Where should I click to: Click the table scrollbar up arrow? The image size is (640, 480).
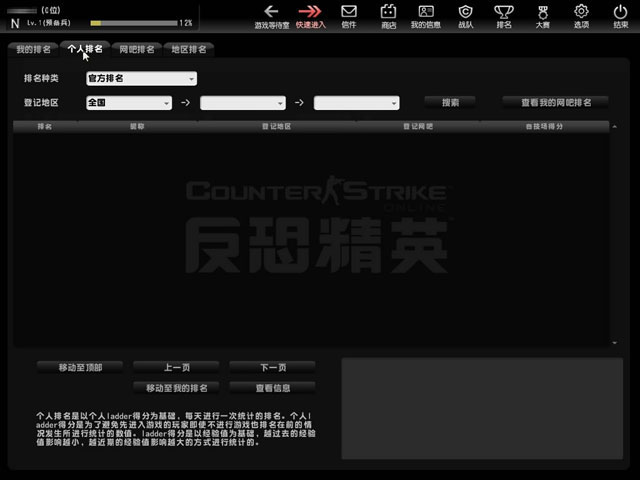pos(615,127)
